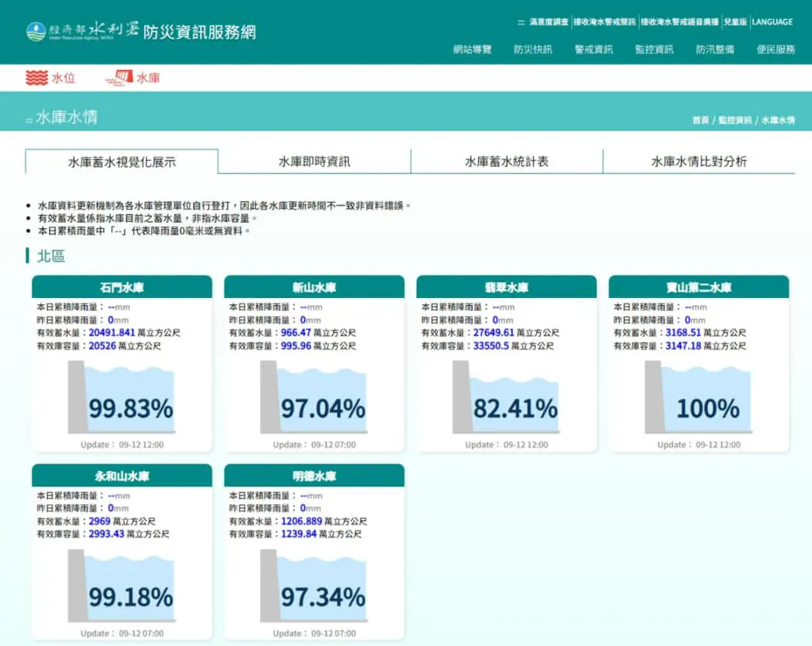Image resolution: width=812 pixels, height=646 pixels.
Task: Open the 水庫 dam icon
Action: [x=119, y=78]
